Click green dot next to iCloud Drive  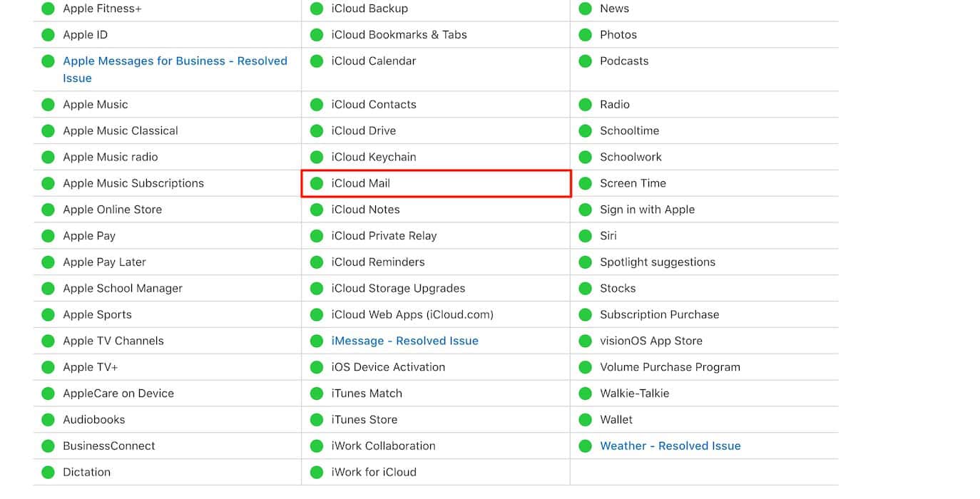click(x=317, y=131)
